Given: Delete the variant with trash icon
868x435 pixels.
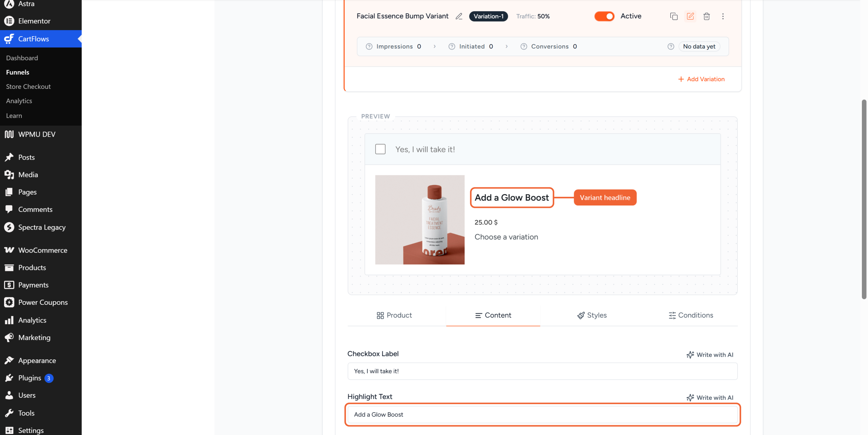Looking at the screenshot, I should (707, 16).
